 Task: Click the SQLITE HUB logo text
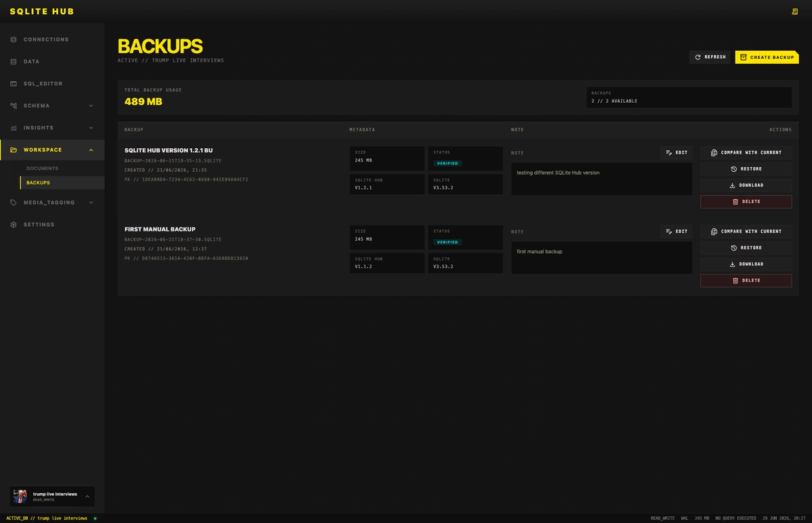(42, 12)
